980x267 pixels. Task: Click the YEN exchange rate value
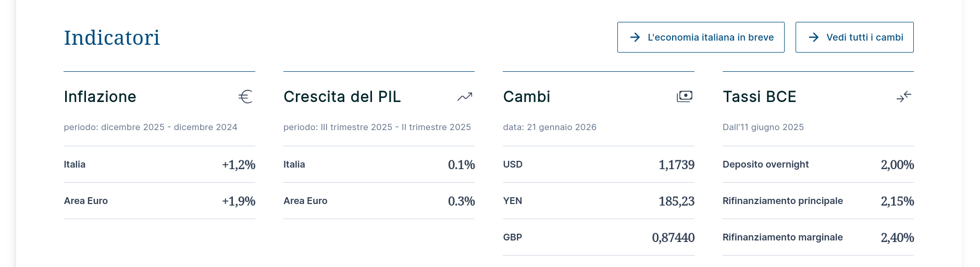click(x=676, y=201)
